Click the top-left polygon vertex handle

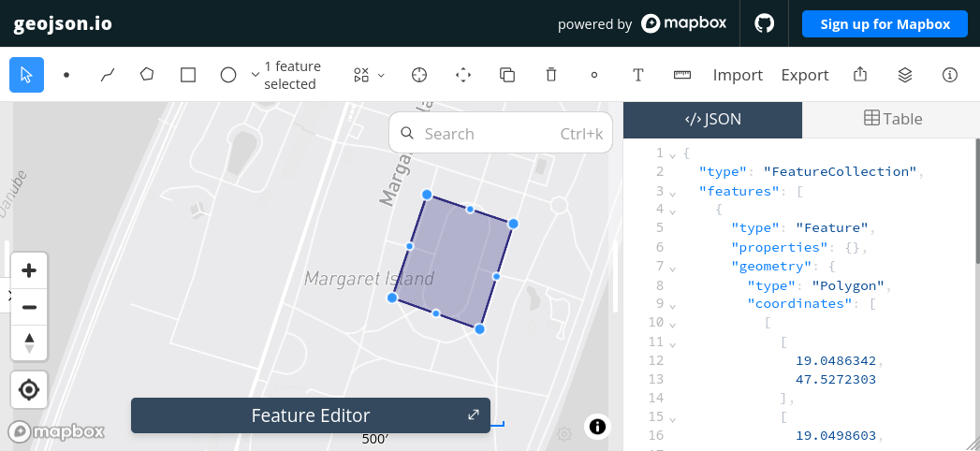tap(427, 195)
